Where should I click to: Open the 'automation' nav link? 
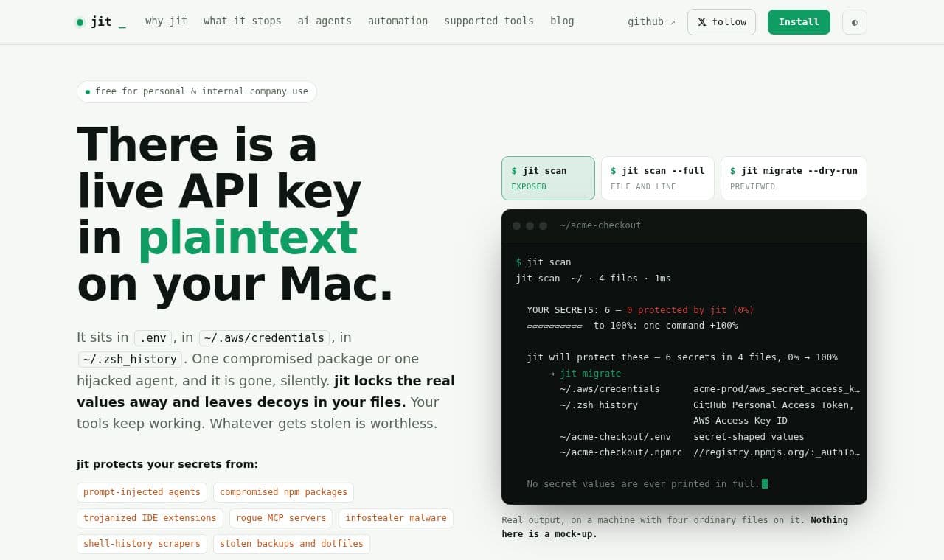click(398, 21)
